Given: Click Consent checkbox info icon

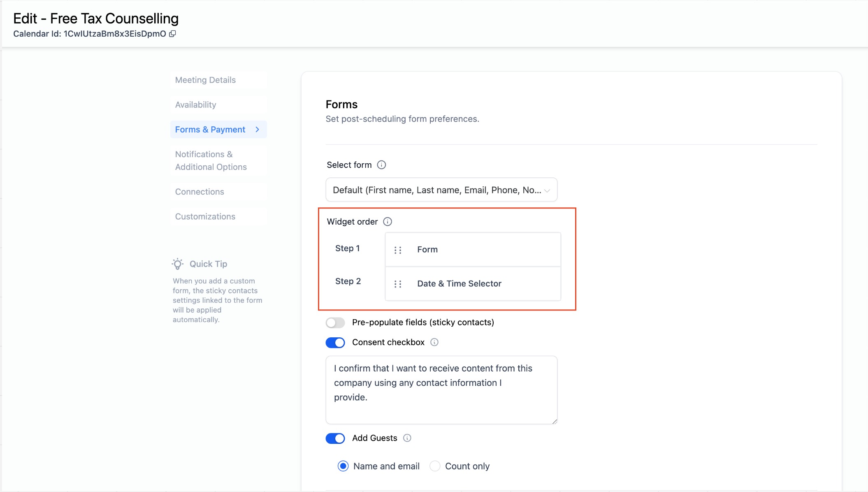Looking at the screenshot, I should point(434,342).
